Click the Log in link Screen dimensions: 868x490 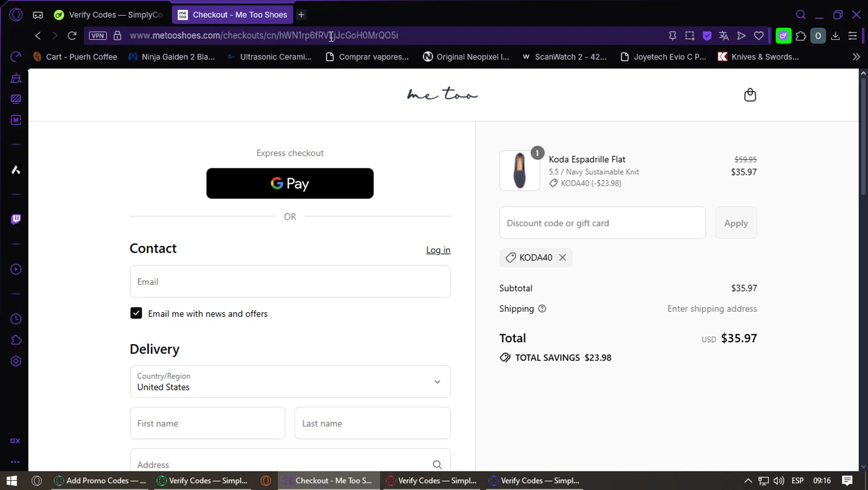click(438, 250)
